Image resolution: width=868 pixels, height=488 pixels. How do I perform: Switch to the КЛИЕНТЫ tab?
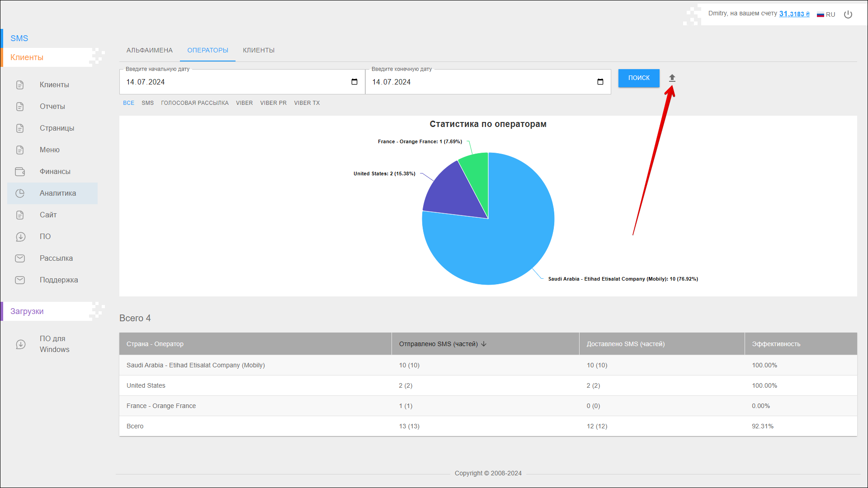[x=259, y=50]
